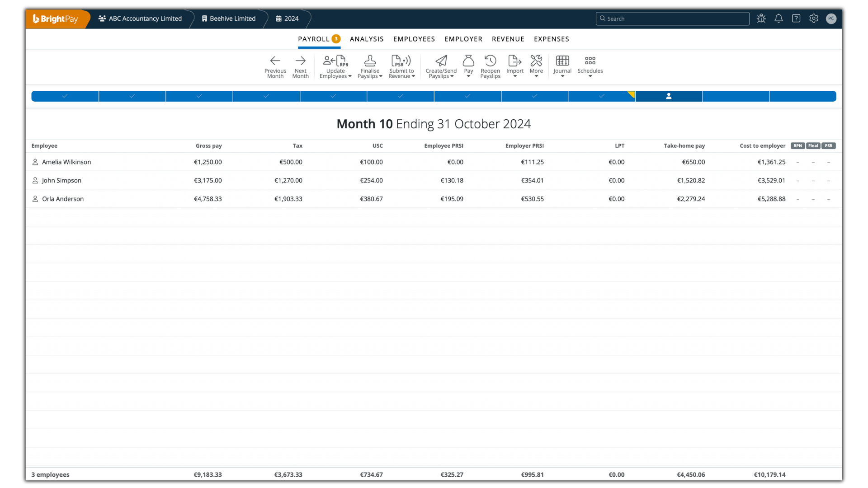The image size is (868, 488).
Task: Switch to the Revenue tab
Action: click(x=508, y=39)
